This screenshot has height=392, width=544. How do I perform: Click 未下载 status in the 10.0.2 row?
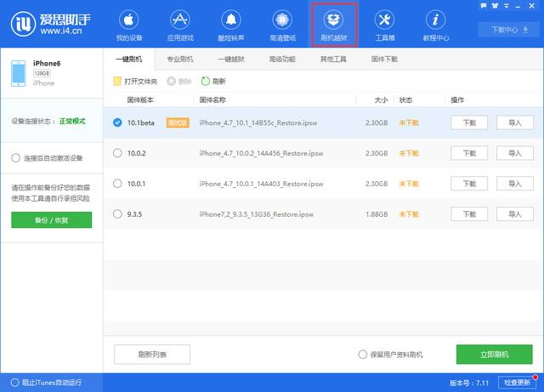tap(409, 153)
